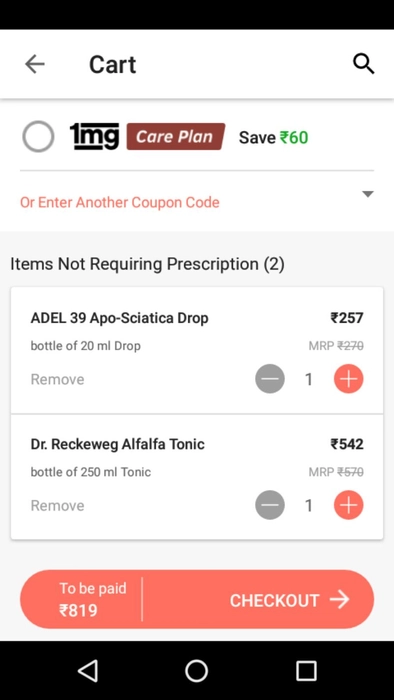Tap the Care Plan badge
Image resolution: width=394 pixels, height=700 pixels.
(x=176, y=137)
